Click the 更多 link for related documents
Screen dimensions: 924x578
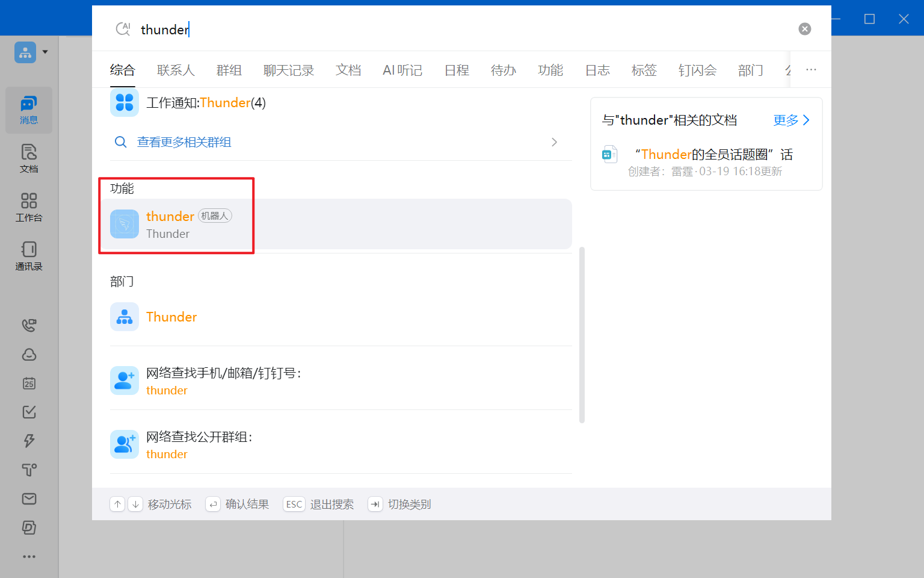click(791, 120)
